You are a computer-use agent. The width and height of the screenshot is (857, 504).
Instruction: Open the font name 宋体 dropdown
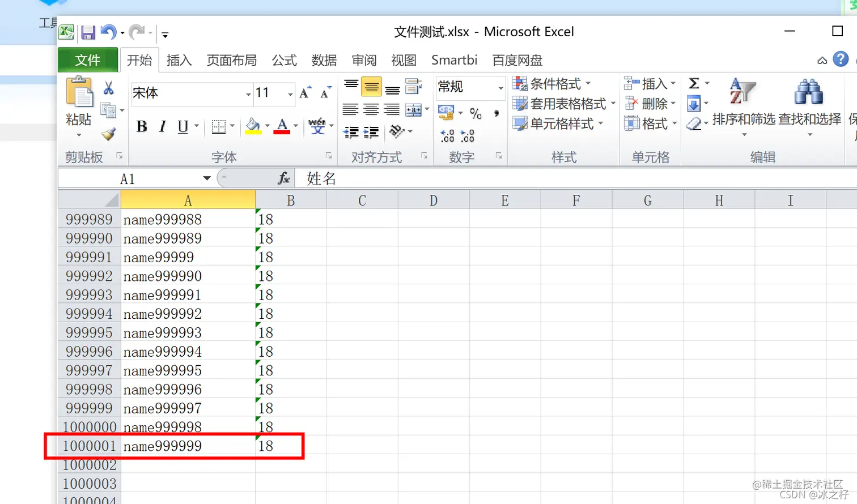pos(248,94)
